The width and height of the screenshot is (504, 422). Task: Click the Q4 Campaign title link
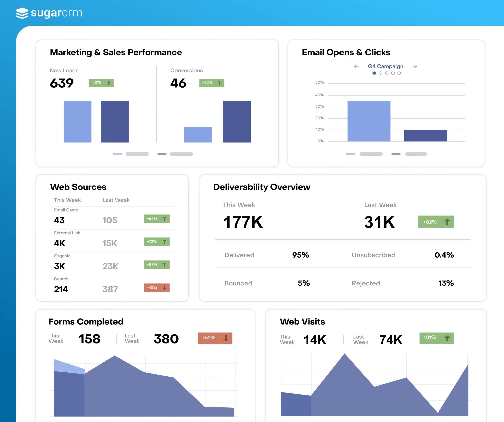[385, 66]
